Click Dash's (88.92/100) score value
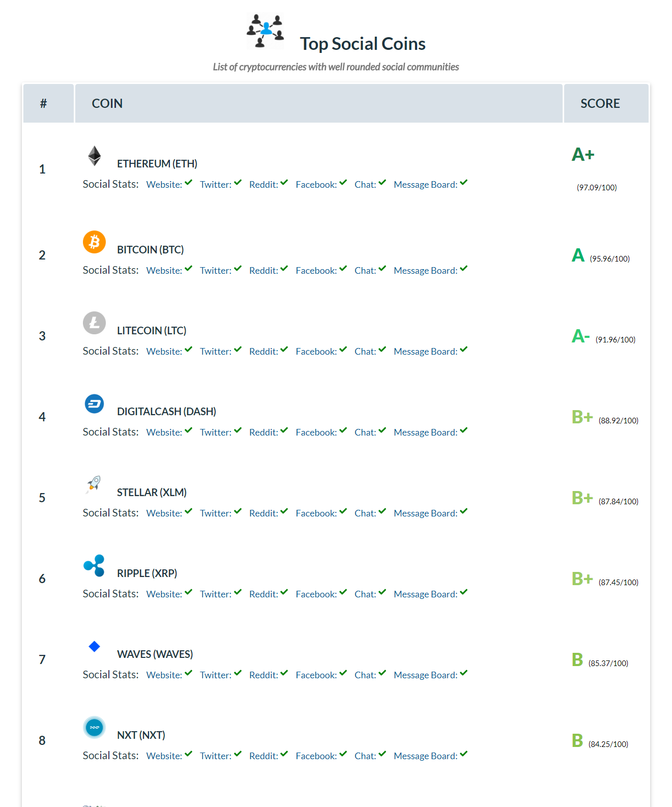Image resolution: width=672 pixels, height=807 pixels. [x=619, y=421]
